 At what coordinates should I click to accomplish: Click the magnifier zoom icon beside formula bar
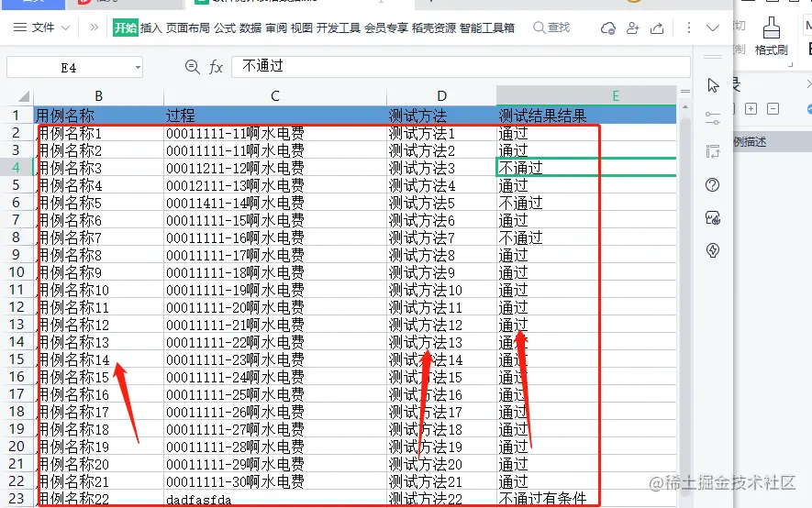click(192, 67)
